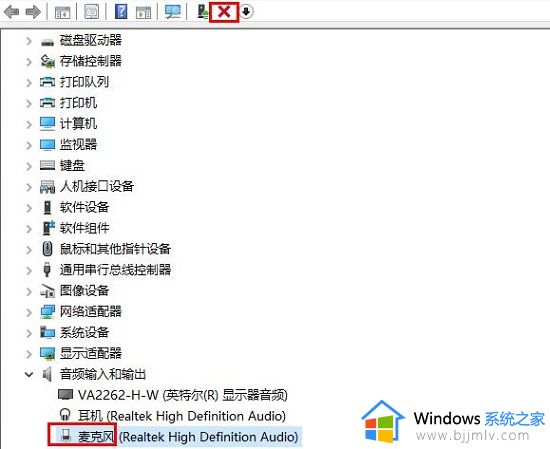Select the 打印机 category
Screen dimensions: 550x449
tap(78, 103)
